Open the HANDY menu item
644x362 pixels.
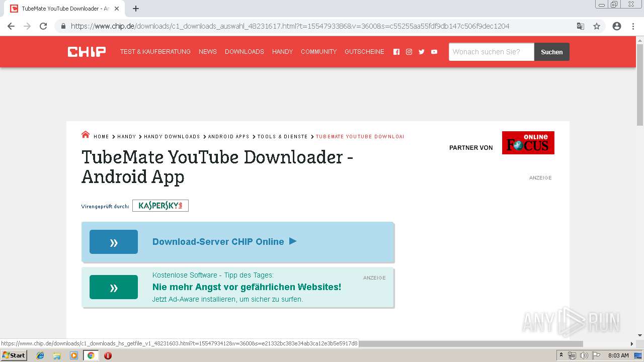[x=282, y=52]
